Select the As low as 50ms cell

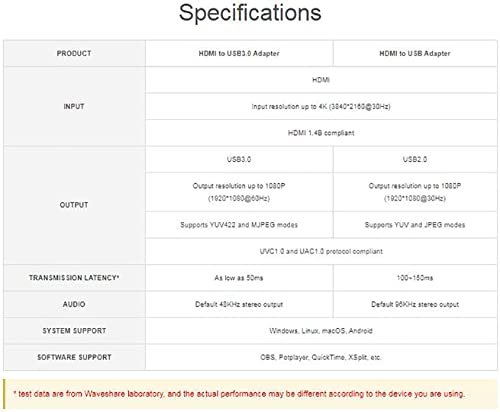point(239,278)
